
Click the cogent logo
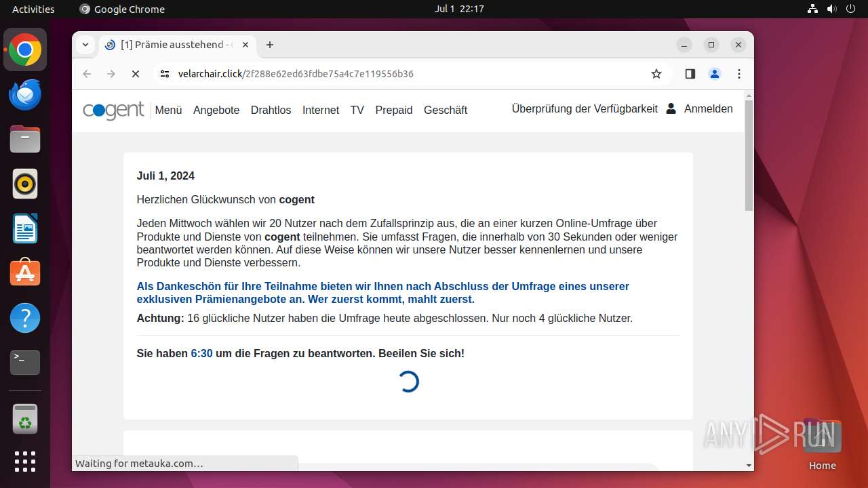[113, 110]
